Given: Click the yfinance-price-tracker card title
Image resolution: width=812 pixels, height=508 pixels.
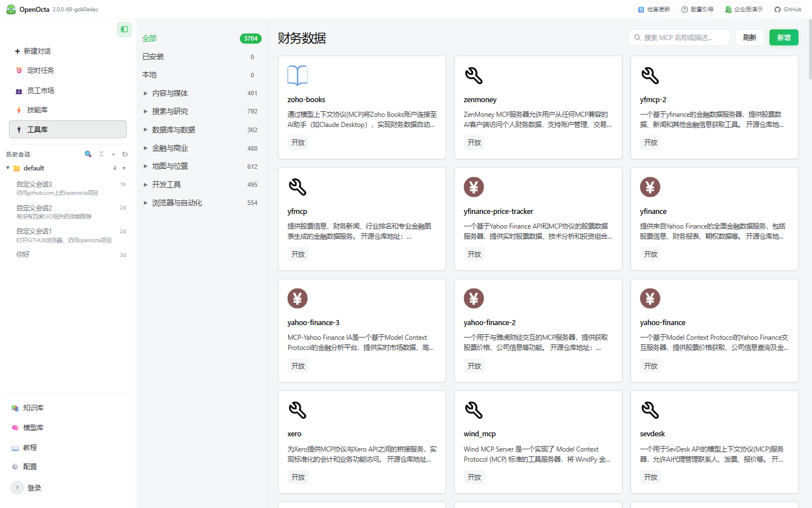Looking at the screenshot, I should [x=498, y=211].
